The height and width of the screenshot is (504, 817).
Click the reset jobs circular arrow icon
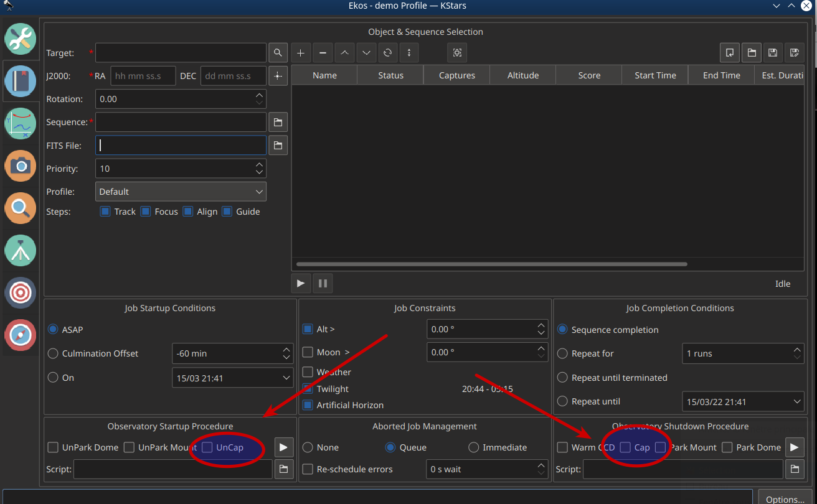(x=387, y=53)
